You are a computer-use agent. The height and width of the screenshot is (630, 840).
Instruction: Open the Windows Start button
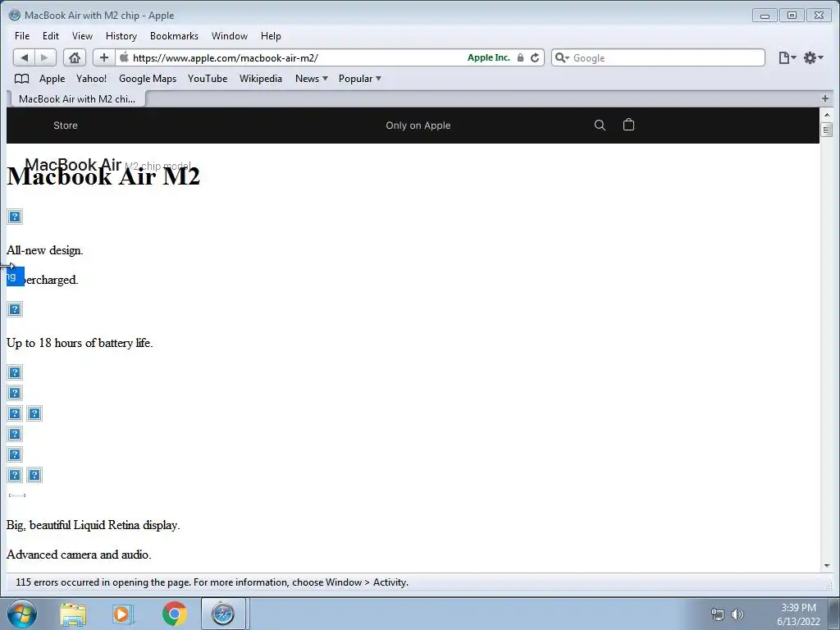[x=22, y=614]
